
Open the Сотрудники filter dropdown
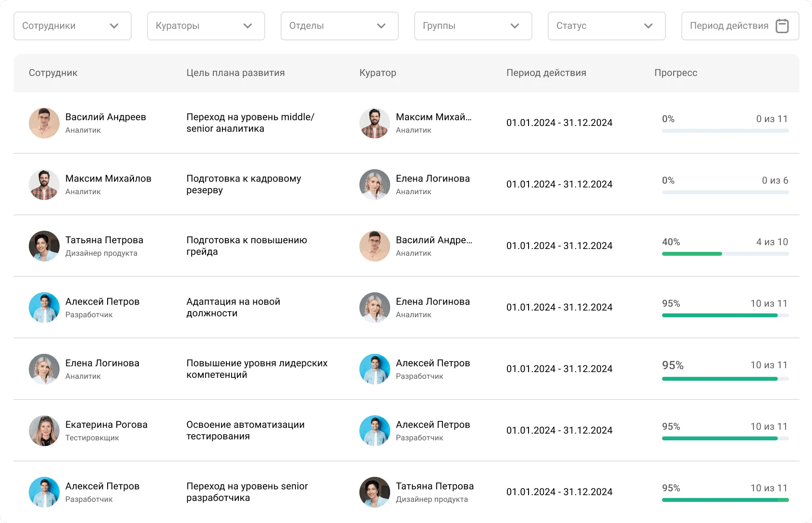pyautogui.click(x=72, y=26)
